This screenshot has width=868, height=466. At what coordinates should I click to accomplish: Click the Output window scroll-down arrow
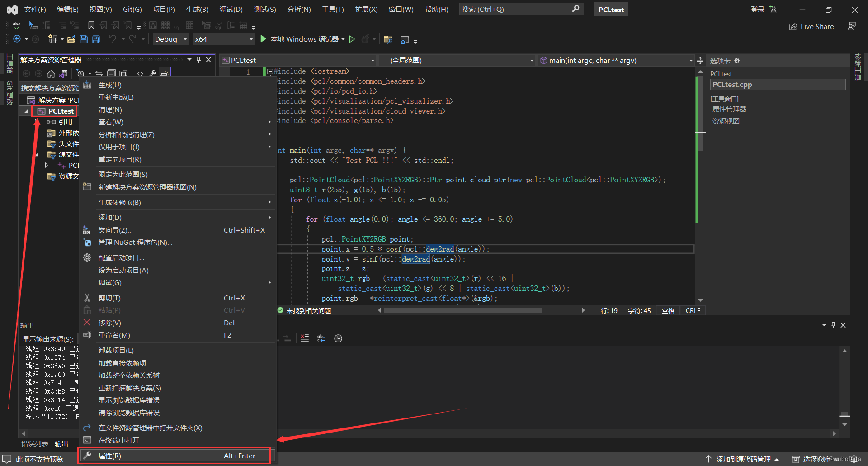pos(844,425)
